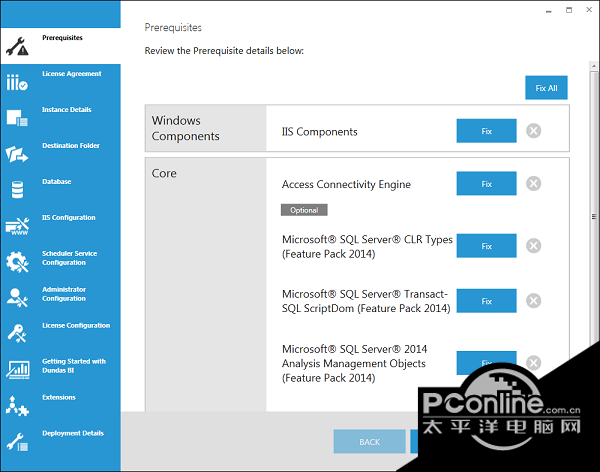The image size is (600, 472).
Task: Close the installer window
Action: [x=589, y=10]
